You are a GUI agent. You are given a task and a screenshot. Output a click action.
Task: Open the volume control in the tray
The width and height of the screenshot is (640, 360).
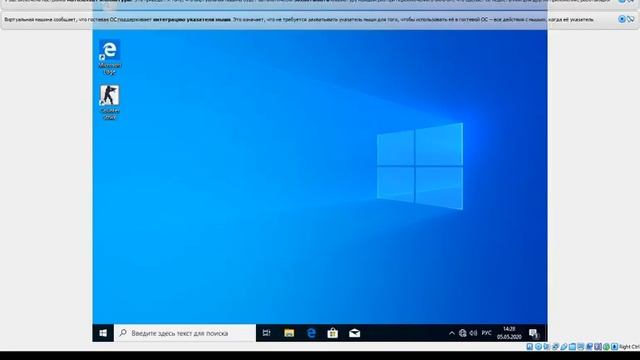pos(473,333)
